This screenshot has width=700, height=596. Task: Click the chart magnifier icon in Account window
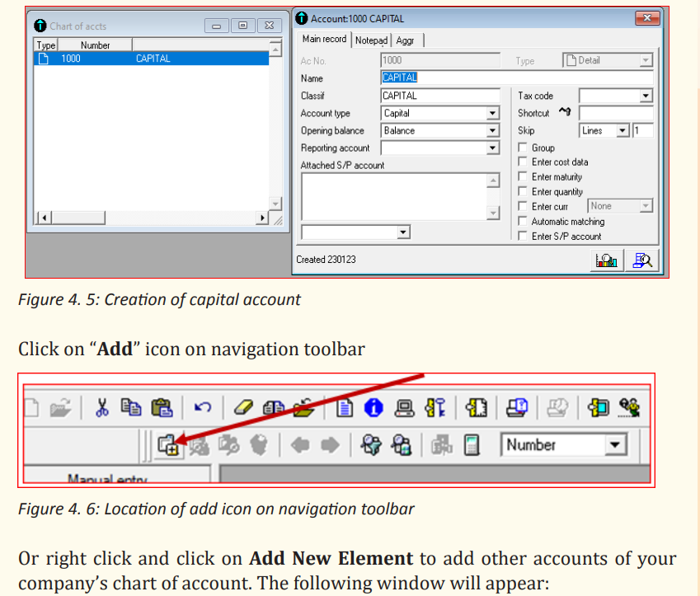click(x=607, y=260)
